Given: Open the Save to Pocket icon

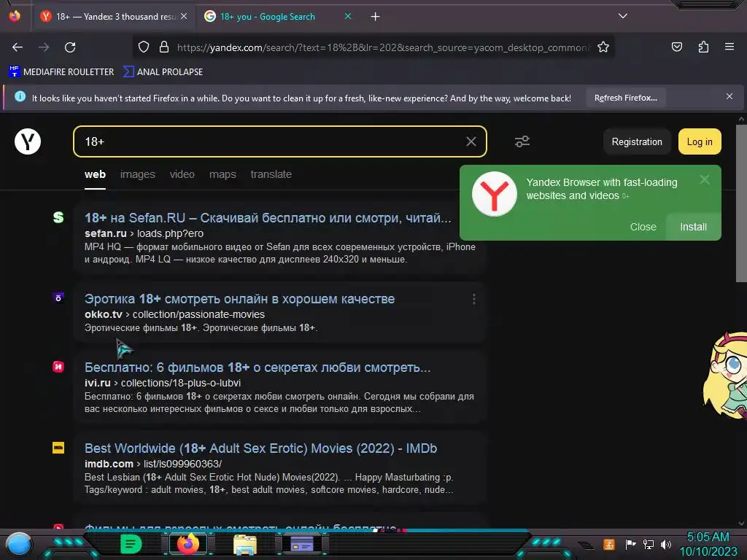Looking at the screenshot, I should pyautogui.click(x=676, y=47).
